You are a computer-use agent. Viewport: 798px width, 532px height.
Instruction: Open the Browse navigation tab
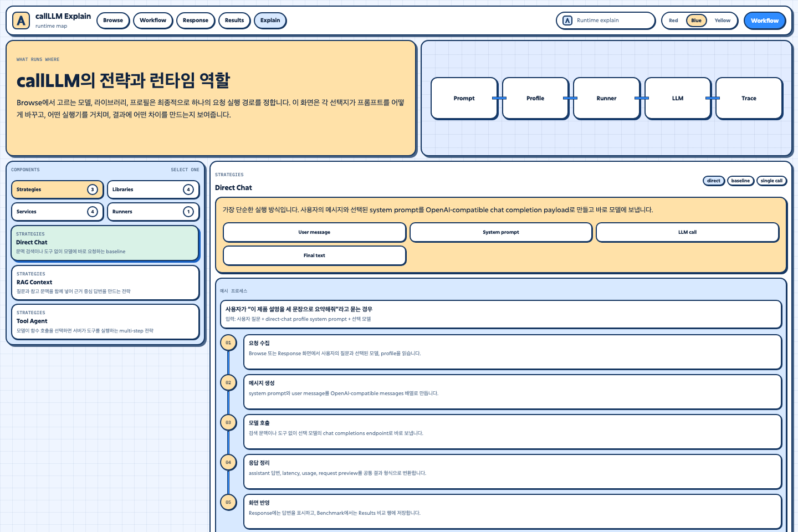coord(113,21)
